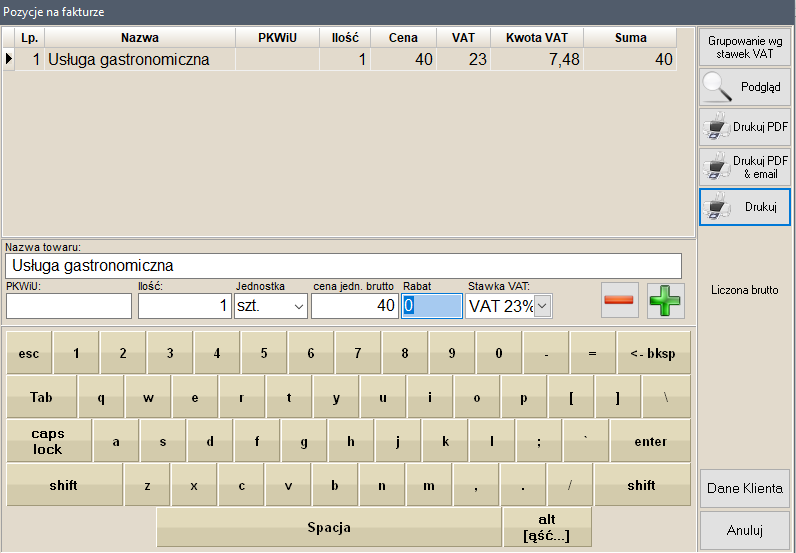Image resolution: width=796 pixels, height=553 pixels.
Task: Click the Usługa gastronomiczna table cell
Action: click(140, 59)
